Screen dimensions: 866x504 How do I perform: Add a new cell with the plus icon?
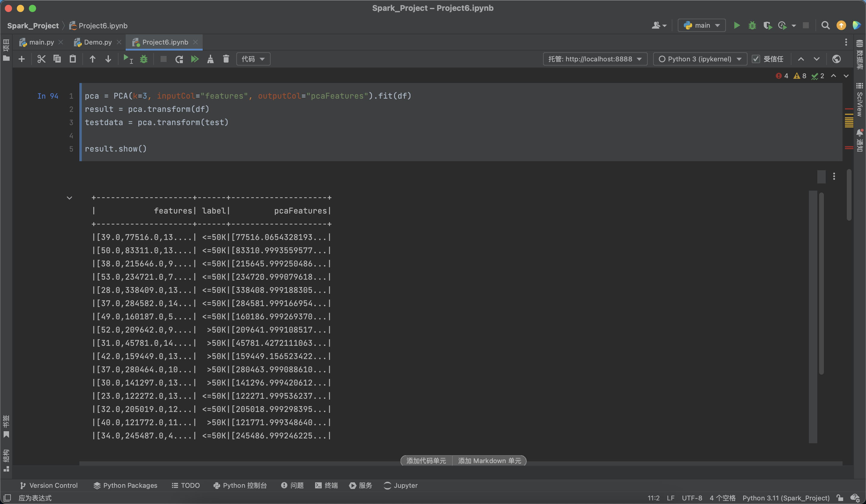22,59
